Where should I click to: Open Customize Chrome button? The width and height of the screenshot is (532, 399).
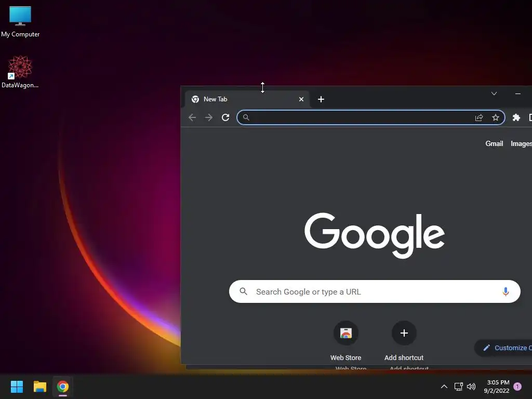(x=504, y=348)
